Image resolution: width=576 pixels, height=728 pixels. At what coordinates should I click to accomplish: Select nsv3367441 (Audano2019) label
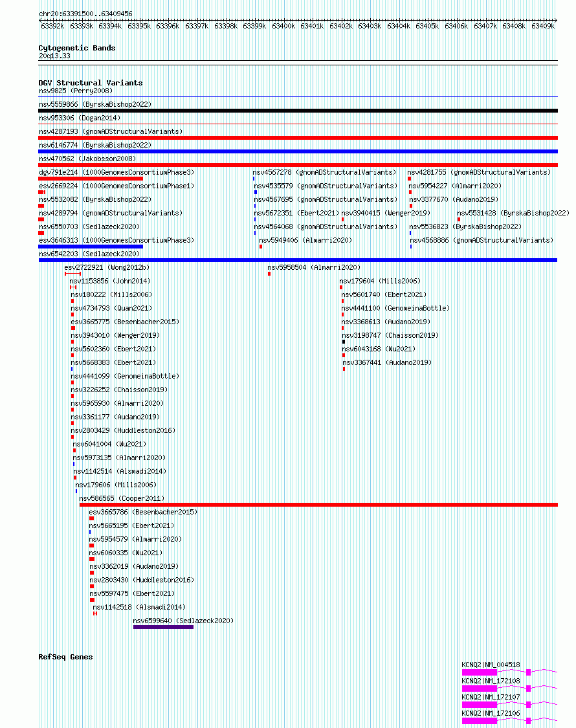point(387,362)
